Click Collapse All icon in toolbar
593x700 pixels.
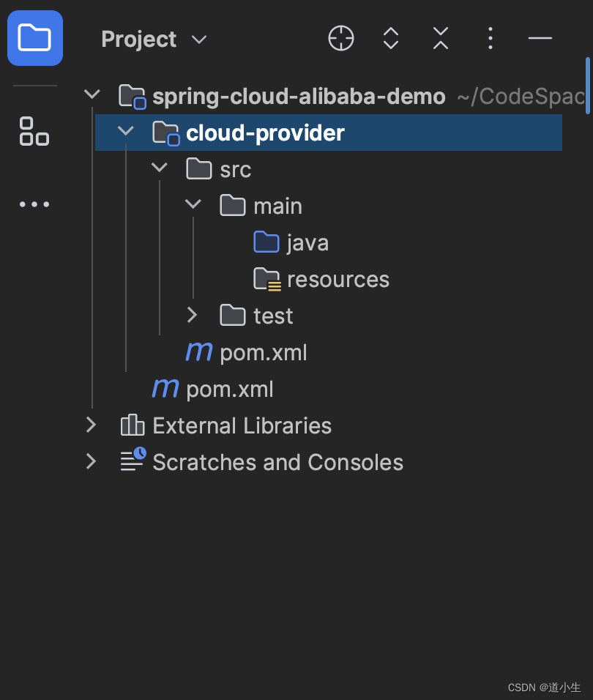440,38
